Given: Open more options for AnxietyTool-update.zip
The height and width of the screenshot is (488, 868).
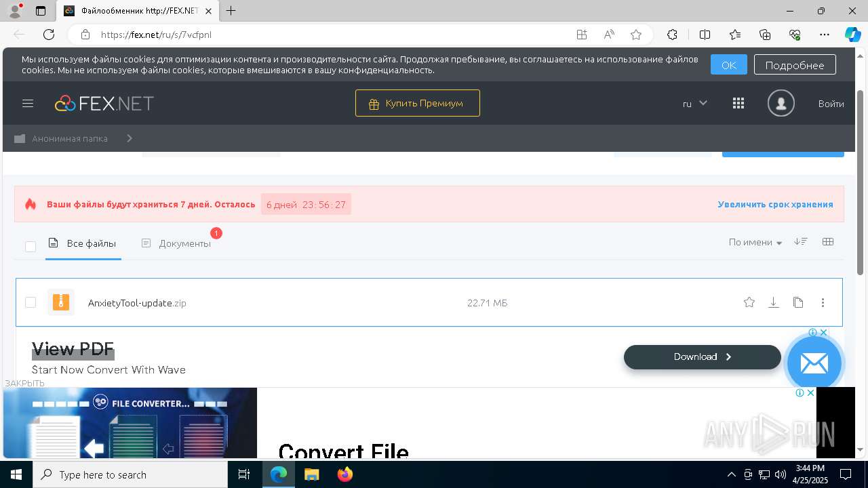Looking at the screenshot, I should tap(823, 302).
